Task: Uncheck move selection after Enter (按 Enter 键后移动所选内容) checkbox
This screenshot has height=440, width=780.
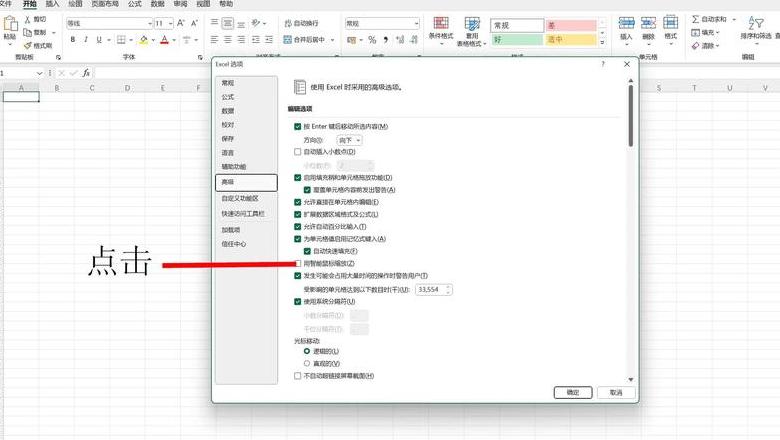Action: pyautogui.click(x=297, y=126)
